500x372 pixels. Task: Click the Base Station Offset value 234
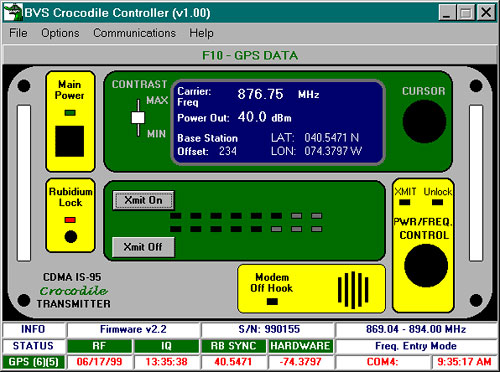(x=228, y=151)
